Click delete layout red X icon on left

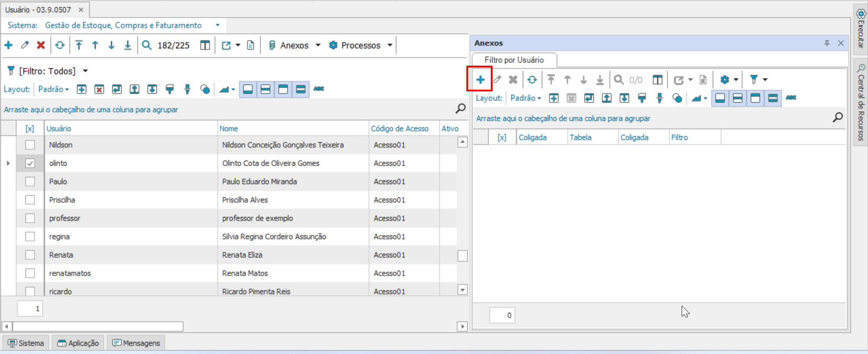[x=99, y=89]
